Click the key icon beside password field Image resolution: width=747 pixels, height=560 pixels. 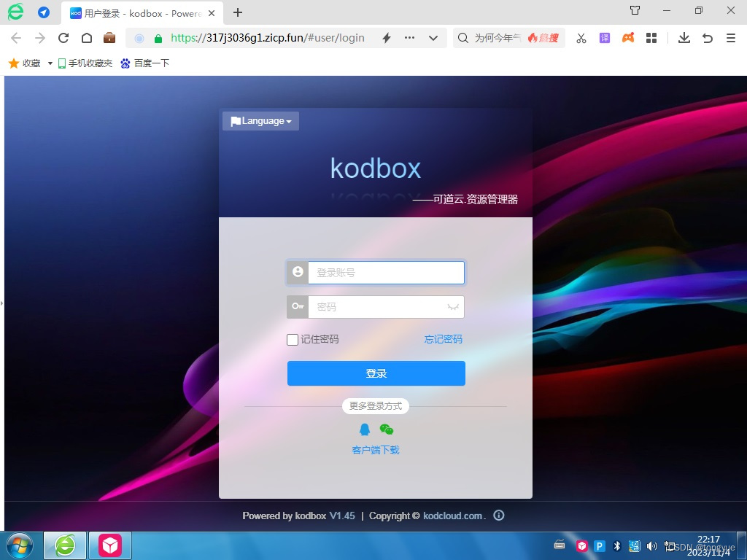pyautogui.click(x=298, y=306)
